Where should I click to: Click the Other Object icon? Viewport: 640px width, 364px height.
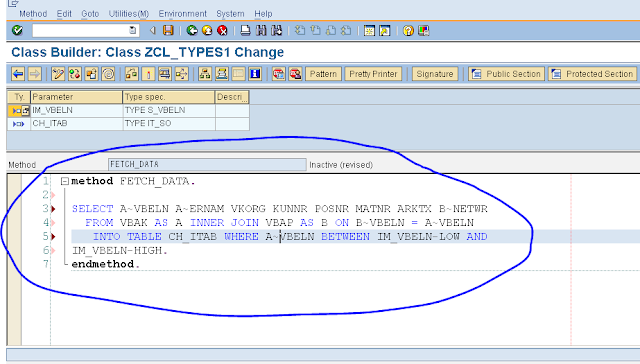click(x=91, y=74)
